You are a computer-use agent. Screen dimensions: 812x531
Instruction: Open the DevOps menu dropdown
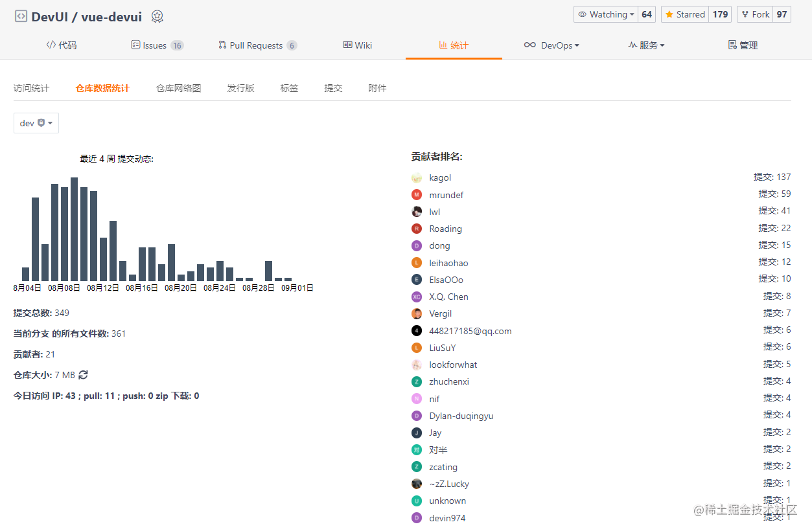551,45
